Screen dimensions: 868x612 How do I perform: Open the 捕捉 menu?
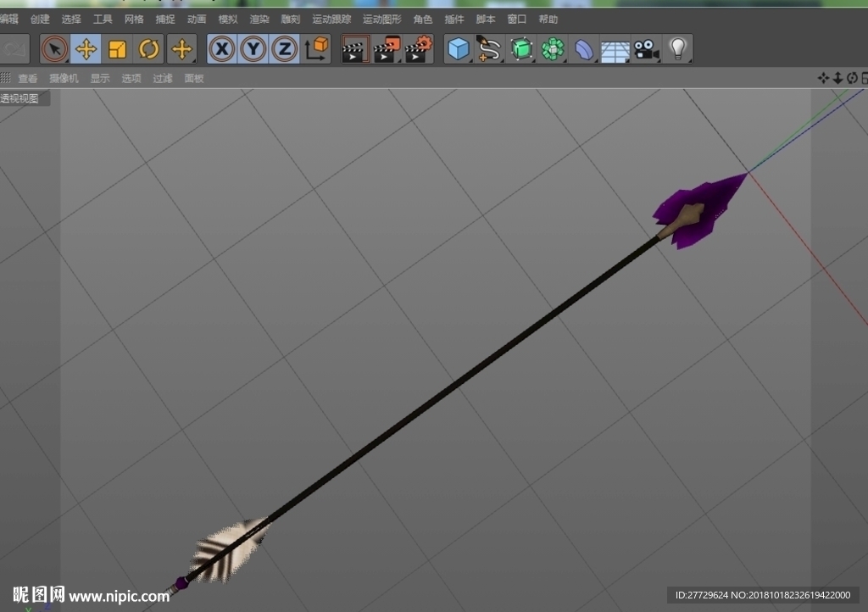pos(165,19)
